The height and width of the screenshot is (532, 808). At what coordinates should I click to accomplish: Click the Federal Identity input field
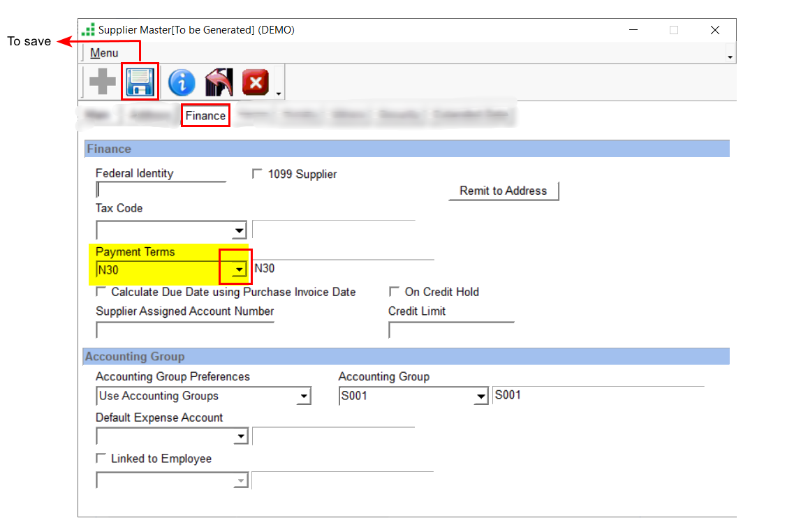pos(161,190)
